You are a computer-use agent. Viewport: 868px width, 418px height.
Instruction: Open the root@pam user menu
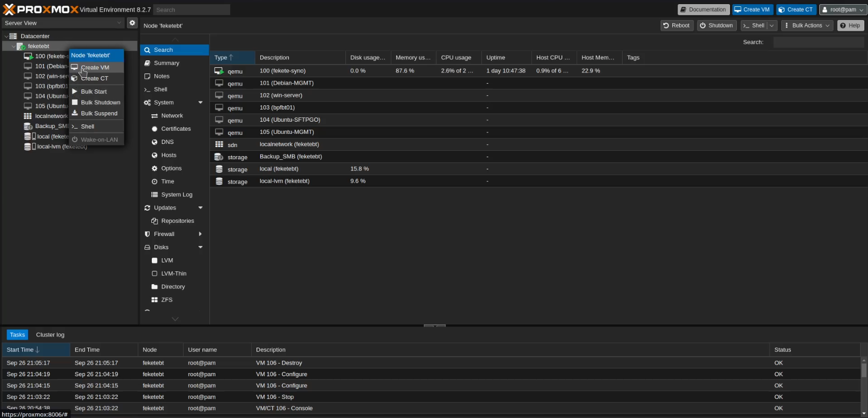click(843, 10)
